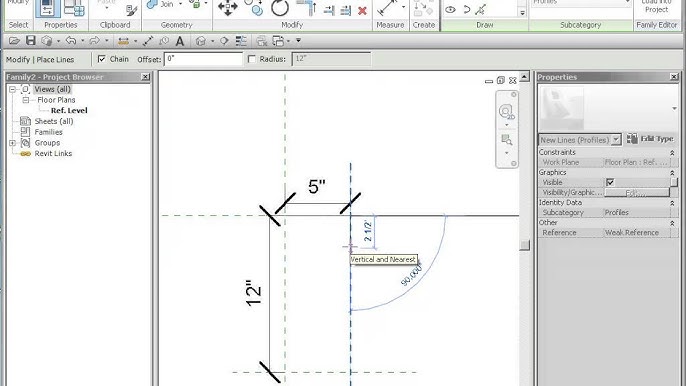Open the Undo history dropdown arrow

[x=82, y=41]
